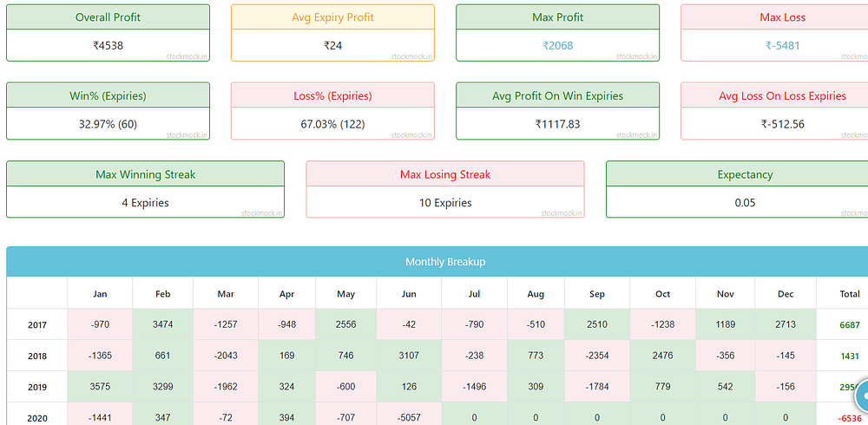
Task: Select the 4 Expiries winning streak value
Action: [x=146, y=203]
